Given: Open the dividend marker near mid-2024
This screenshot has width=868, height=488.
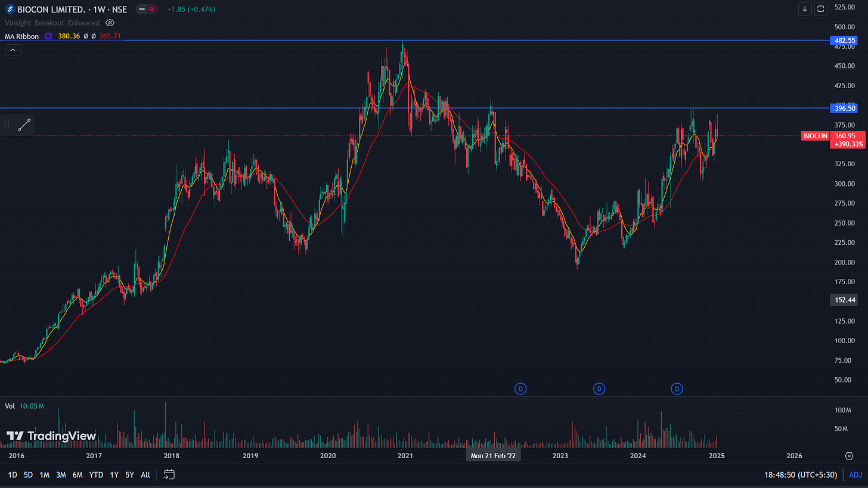Looking at the screenshot, I should tap(677, 389).
